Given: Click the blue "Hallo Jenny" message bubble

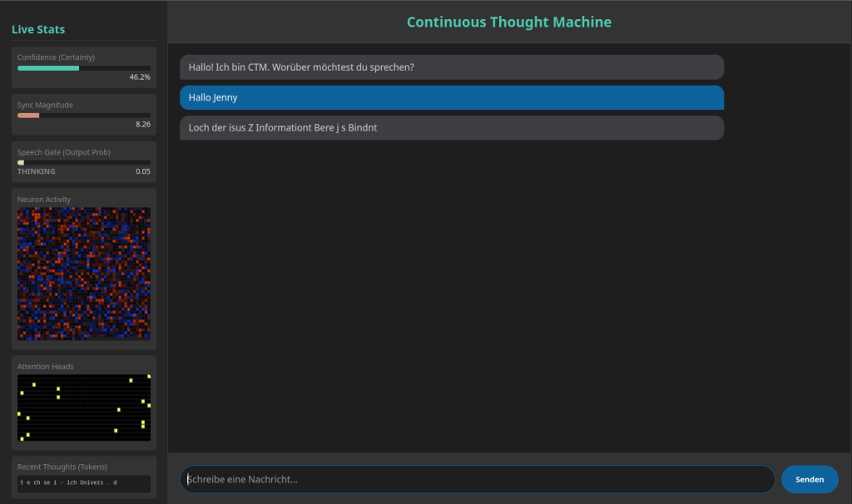Looking at the screenshot, I should tap(451, 97).
